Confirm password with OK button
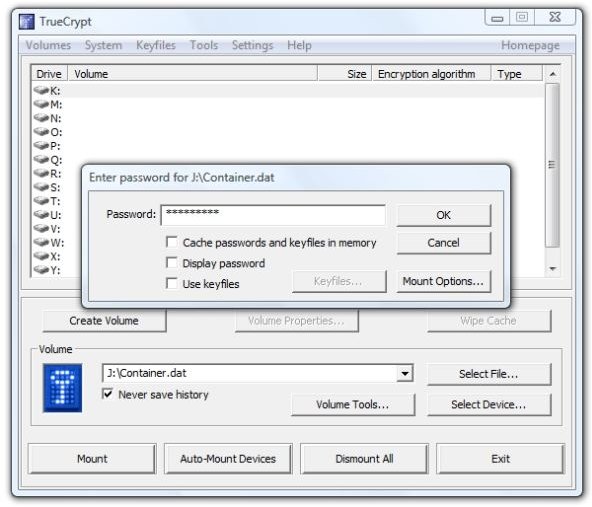592x507 pixels. (x=444, y=215)
